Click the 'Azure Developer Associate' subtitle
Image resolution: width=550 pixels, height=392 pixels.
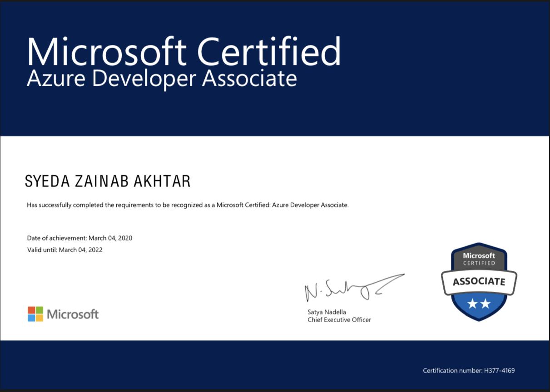coord(162,78)
